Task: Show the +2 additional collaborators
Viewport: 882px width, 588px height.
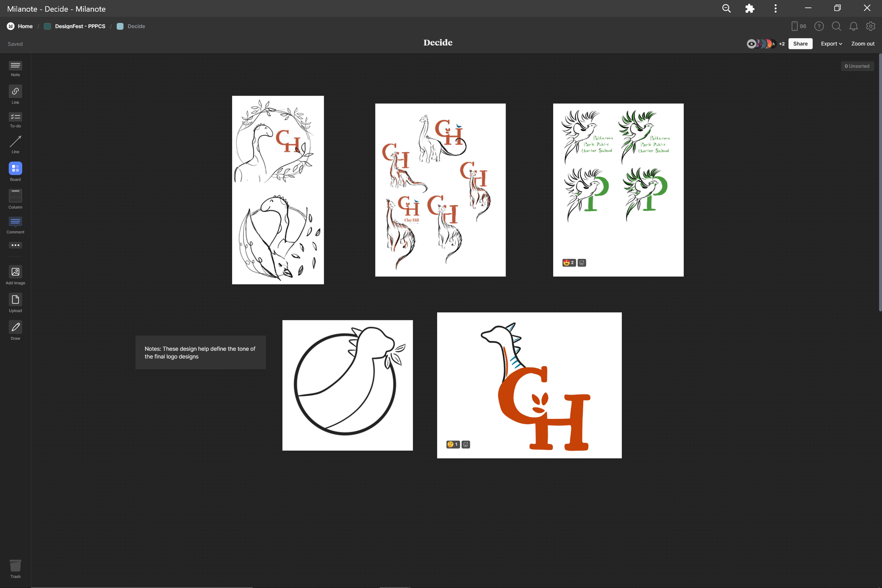Action: pyautogui.click(x=782, y=44)
